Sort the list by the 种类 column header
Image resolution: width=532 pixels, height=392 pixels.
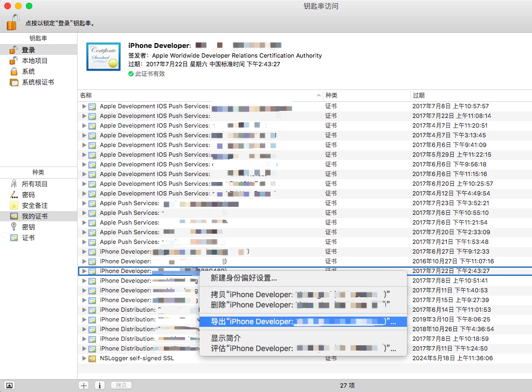pyautogui.click(x=367, y=95)
